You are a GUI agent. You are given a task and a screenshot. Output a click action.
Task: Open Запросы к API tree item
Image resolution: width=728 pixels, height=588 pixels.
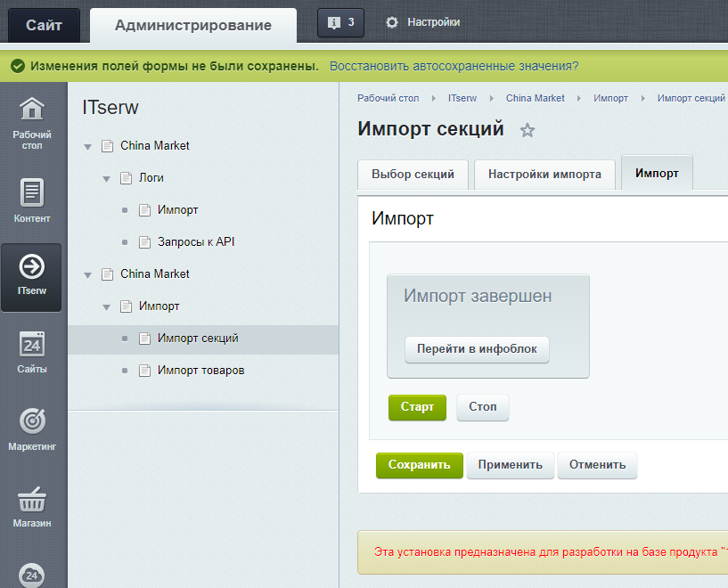[195, 242]
